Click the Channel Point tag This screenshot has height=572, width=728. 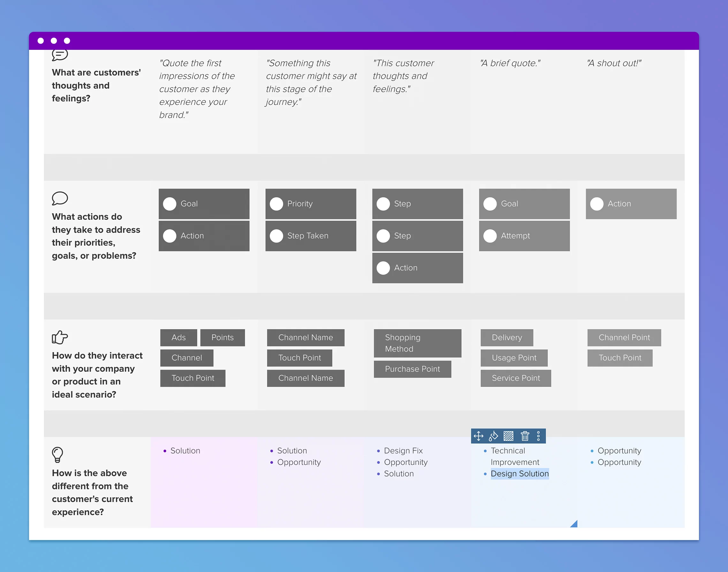tap(624, 338)
